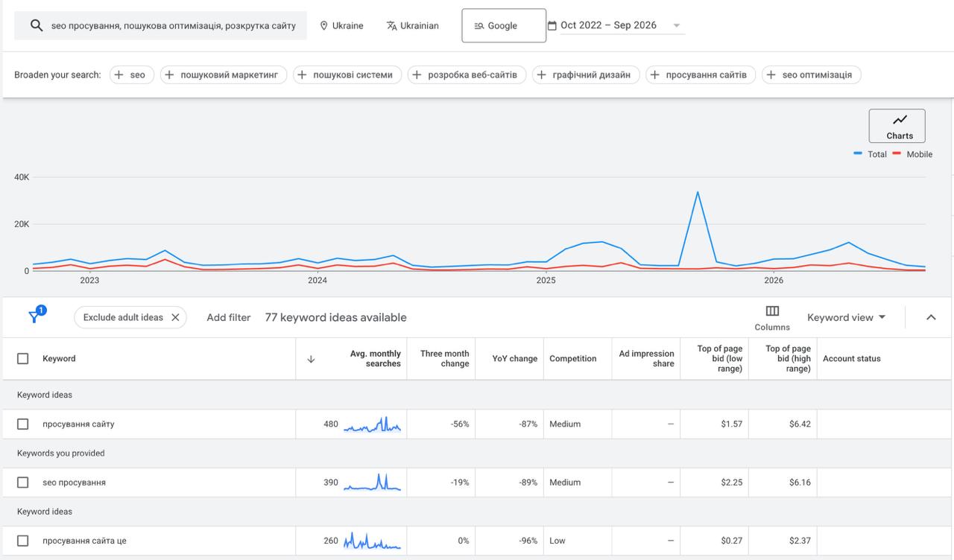This screenshot has height=560, width=954.
Task: Click the Ad impression share header
Action: (x=646, y=359)
